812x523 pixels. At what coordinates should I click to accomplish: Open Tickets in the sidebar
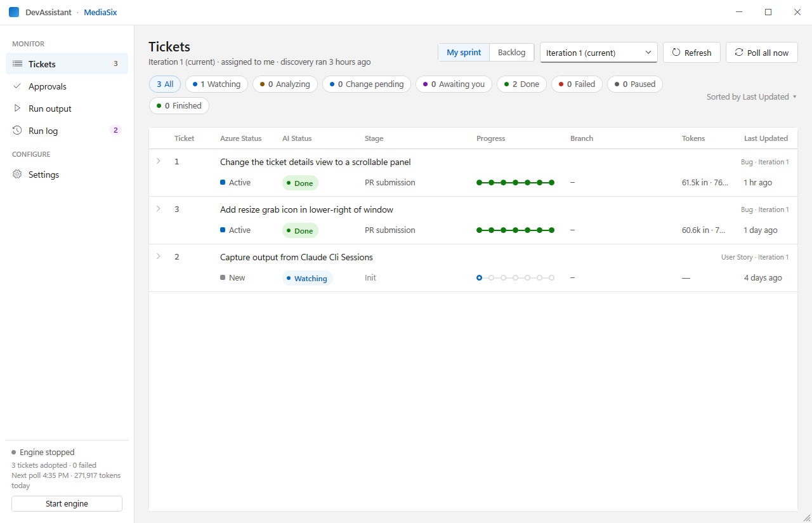67,64
